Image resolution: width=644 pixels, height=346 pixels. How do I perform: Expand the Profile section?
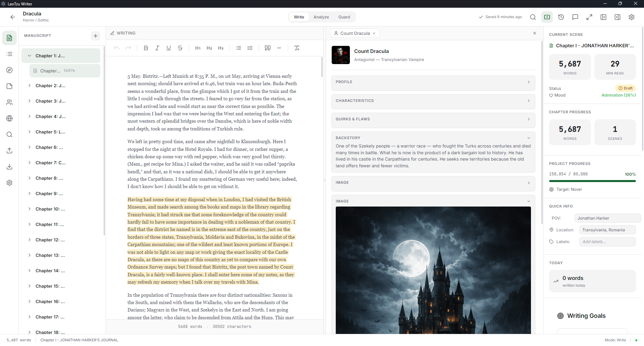(x=433, y=82)
